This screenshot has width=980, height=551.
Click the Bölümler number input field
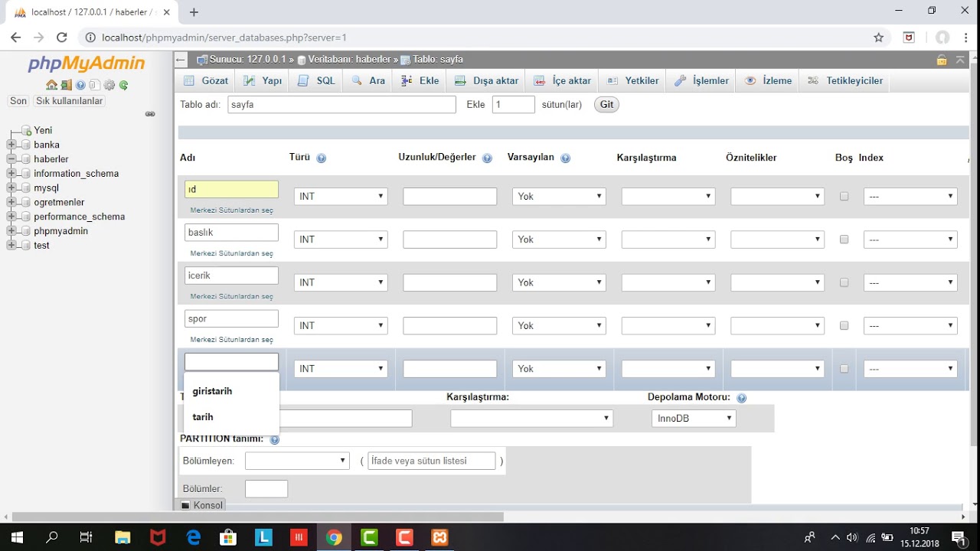click(x=266, y=489)
